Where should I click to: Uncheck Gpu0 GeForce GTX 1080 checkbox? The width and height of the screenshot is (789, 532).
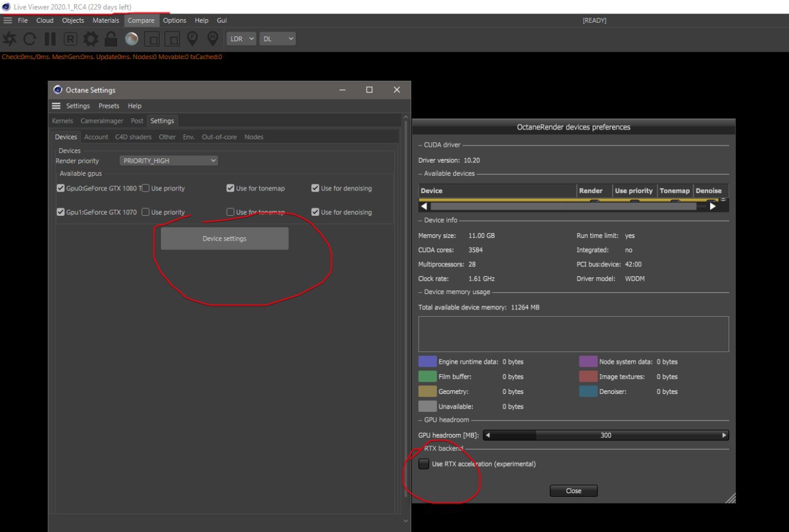point(60,188)
